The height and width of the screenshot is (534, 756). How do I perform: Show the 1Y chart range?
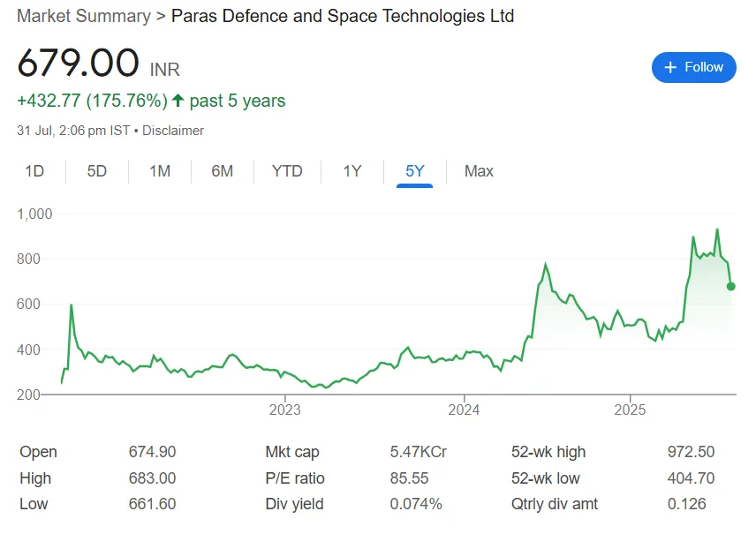click(352, 171)
